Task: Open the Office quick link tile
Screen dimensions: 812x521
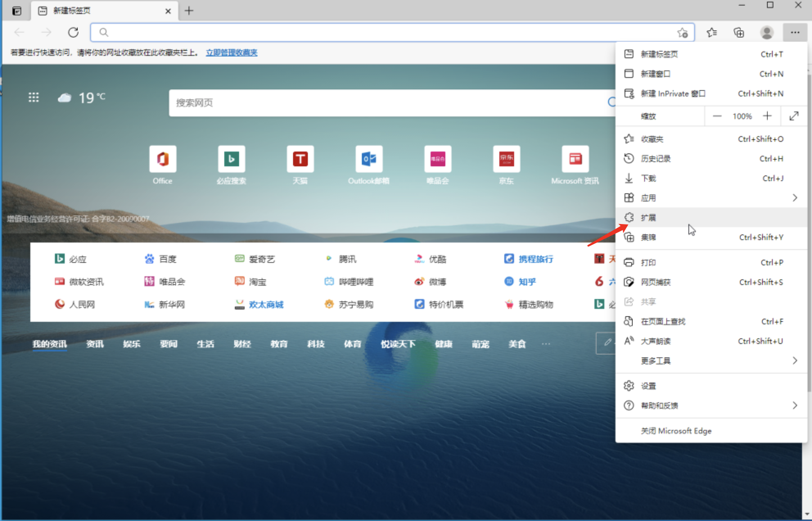Action: pyautogui.click(x=162, y=159)
